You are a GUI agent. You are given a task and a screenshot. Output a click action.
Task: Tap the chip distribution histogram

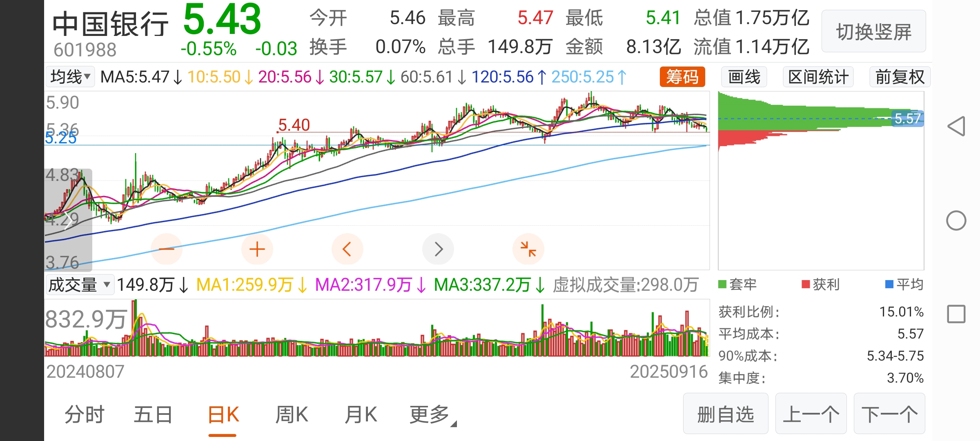tap(821, 180)
